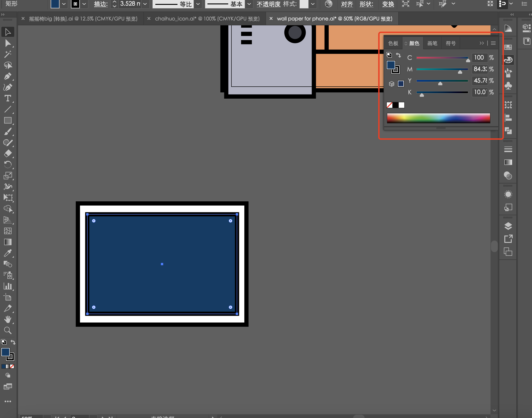Select the Pen tool
The width and height of the screenshot is (532, 418).
pos(8,76)
